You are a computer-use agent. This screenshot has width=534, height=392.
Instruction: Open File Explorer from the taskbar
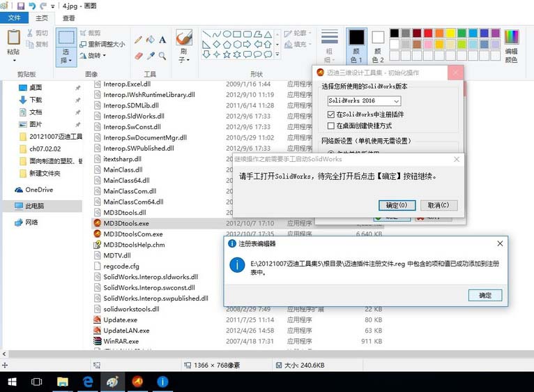(x=62, y=382)
